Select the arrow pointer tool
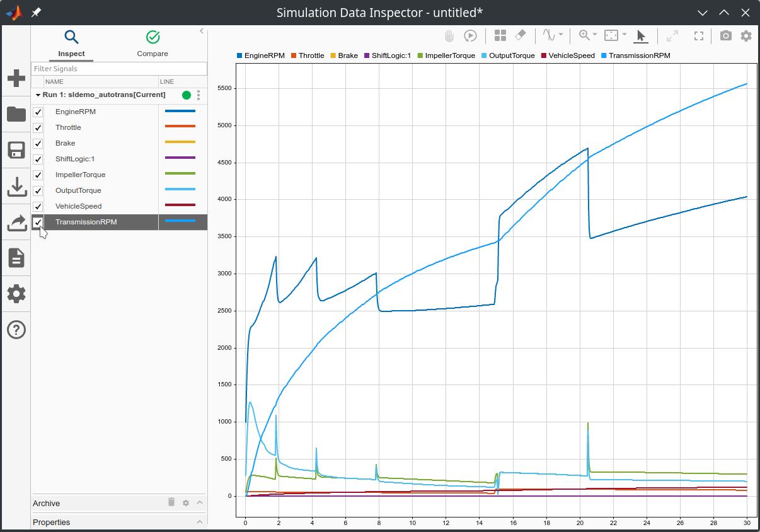The image size is (760, 532). tap(641, 35)
